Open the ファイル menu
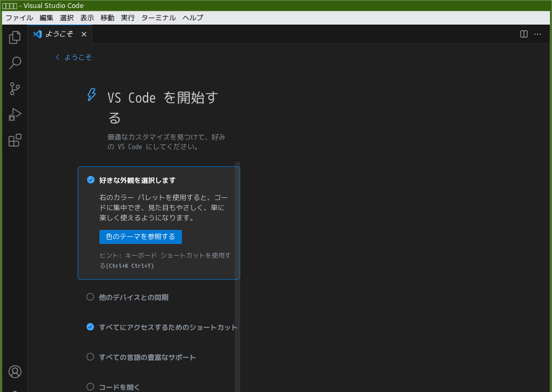The width and height of the screenshot is (552, 392). point(19,18)
